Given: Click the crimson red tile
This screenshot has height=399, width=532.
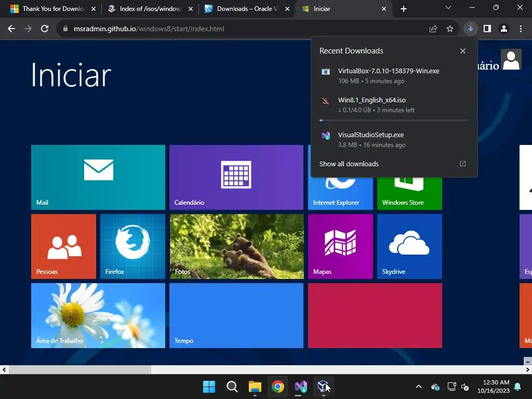Looking at the screenshot, I should tap(375, 315).
